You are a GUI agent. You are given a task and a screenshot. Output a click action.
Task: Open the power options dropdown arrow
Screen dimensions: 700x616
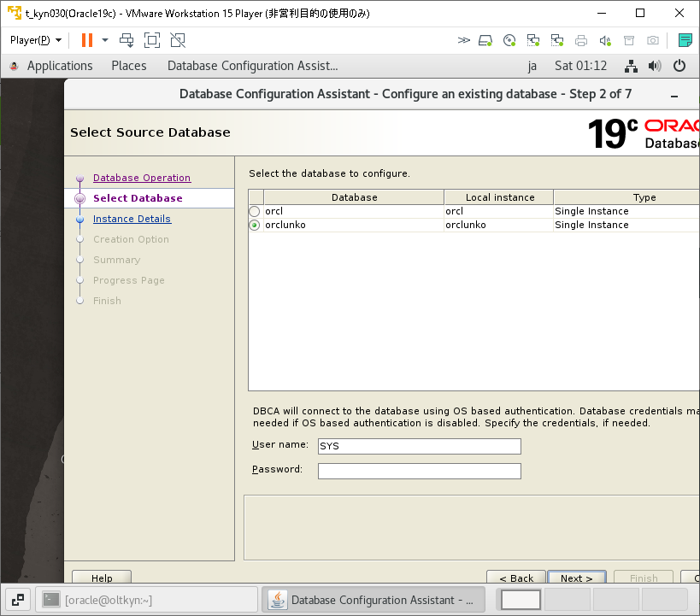[105, 40]
